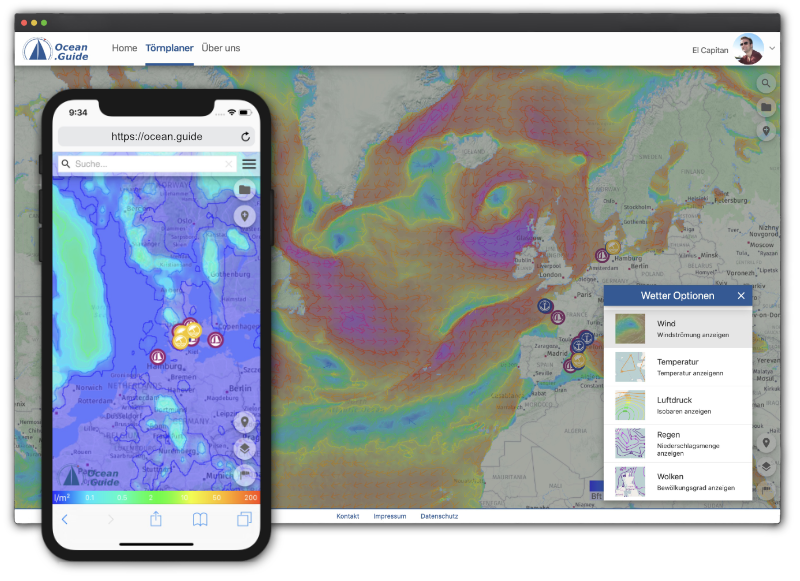The height and width of the screenshot is (581, 800).
Task: Click the purple sailboat marker west of Hamburg on desktop map
Action: 602,255
